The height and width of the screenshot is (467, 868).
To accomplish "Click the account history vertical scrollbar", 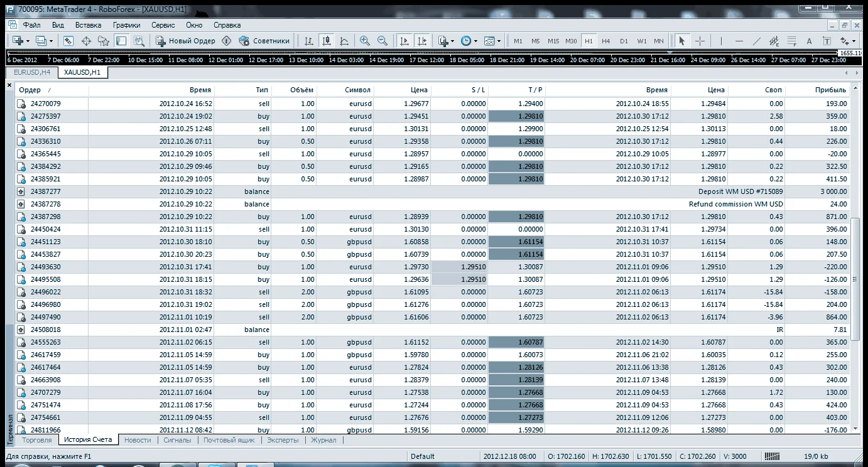I will coord(854,279).
